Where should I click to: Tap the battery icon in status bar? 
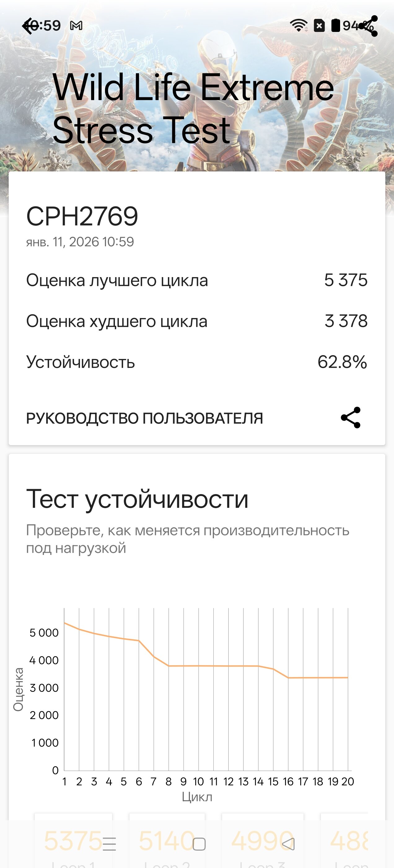[335, 26]
